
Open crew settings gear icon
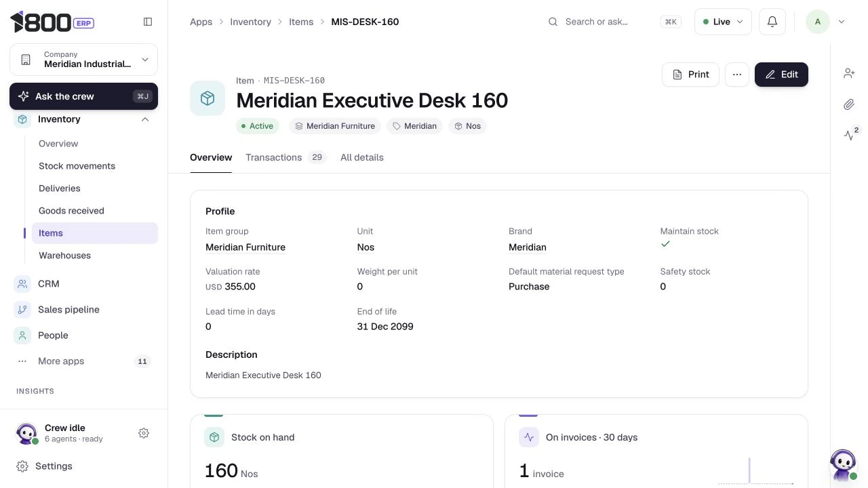[x=144, y=433]
